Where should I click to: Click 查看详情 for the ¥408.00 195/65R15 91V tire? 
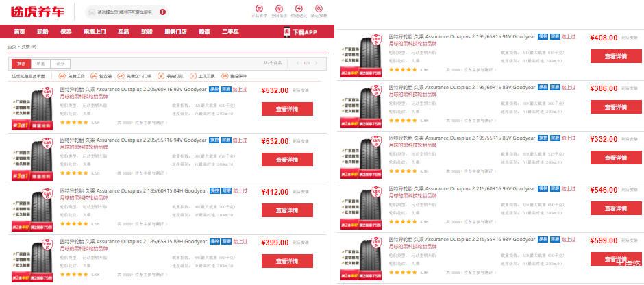pyautogui.click(x=615, y=57)
